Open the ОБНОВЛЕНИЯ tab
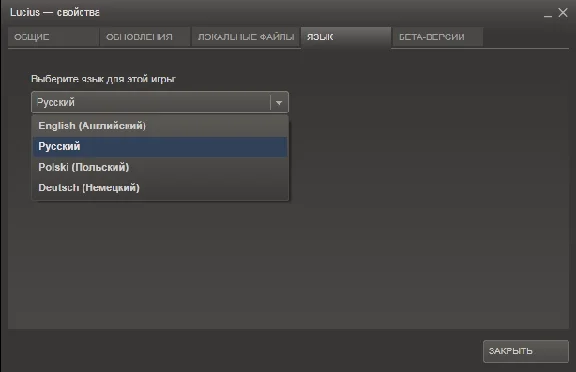The width and height of the screenshot is (576, 372). click(x=145, y=37)
